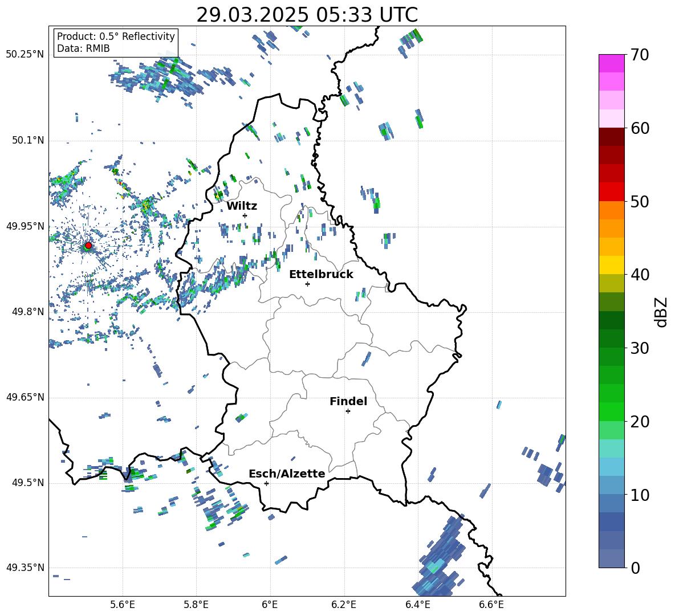
Task: Click the 49.35°N latitude label
Action: [x=25, y=568]
